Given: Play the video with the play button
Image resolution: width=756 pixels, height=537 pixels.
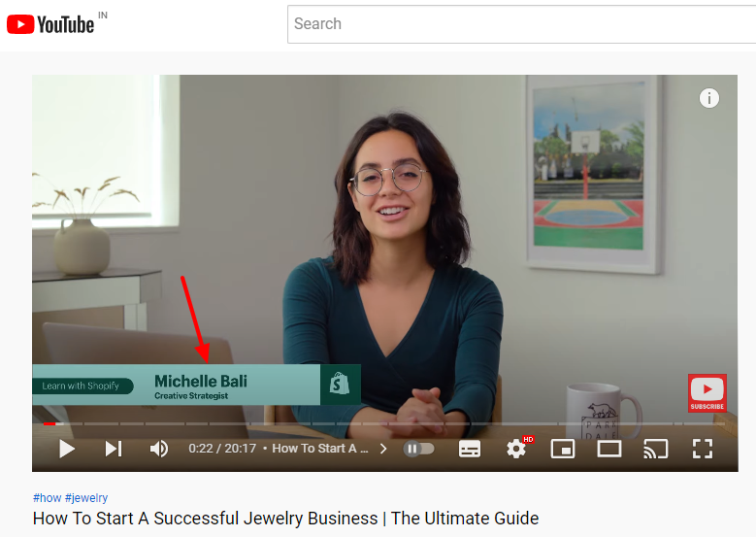Looking at the screenshot, I should (67, 449).
